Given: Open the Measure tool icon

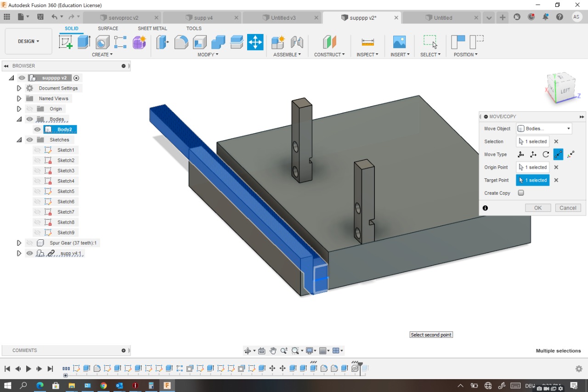Looking at the screenshot, I should [367, 42].
